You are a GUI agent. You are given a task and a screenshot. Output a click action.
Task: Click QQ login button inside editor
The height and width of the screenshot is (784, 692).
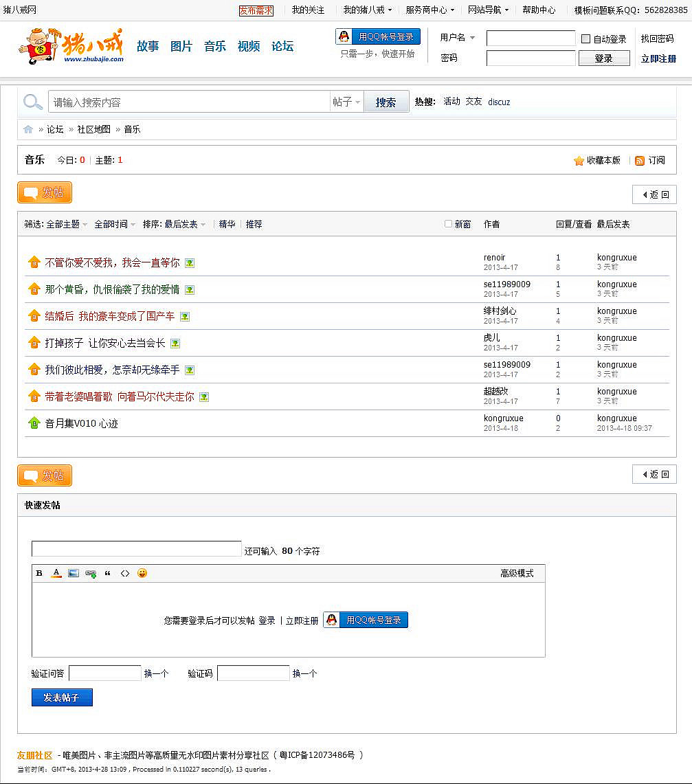pos(366,620)
